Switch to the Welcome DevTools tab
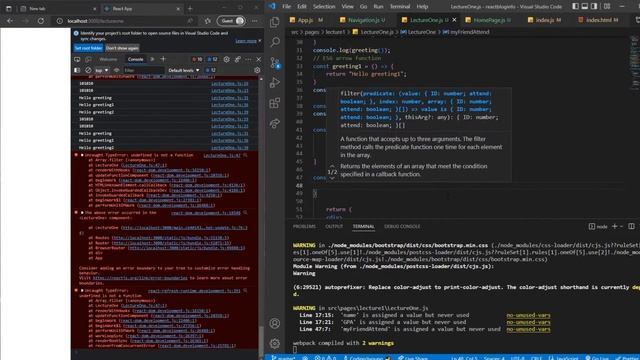640x360 pixels. (108, 59)
